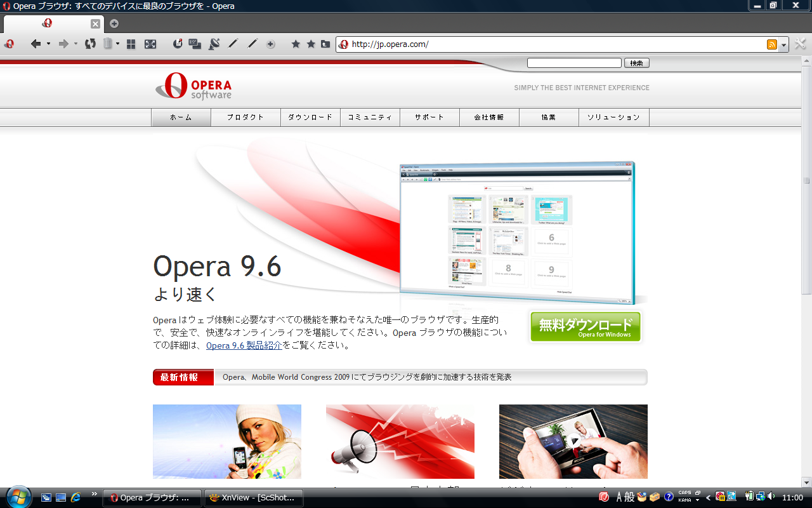Open the コミュニティ navigation tab

370,117
